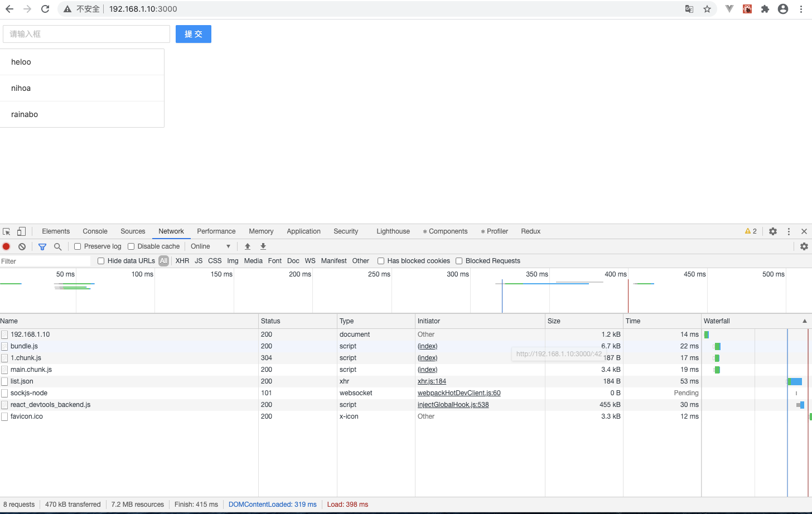
Task: Go back using the browser back arrow
Action: pyautogui.click(x=9, y=9)
